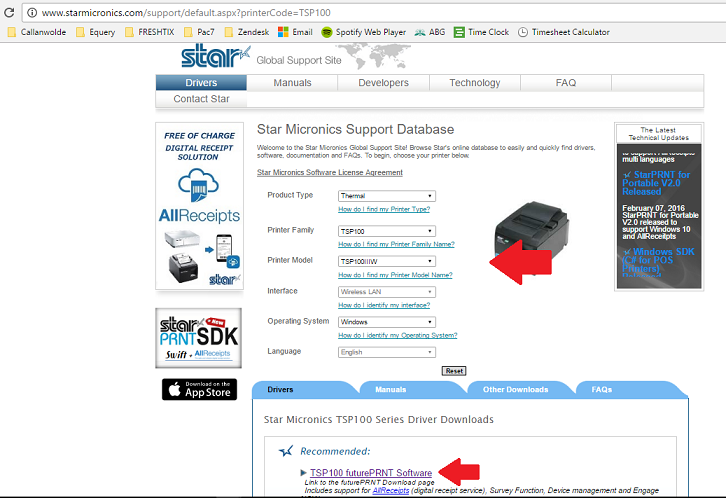
Task: Click the Reset button
Action: coord(454,371)
